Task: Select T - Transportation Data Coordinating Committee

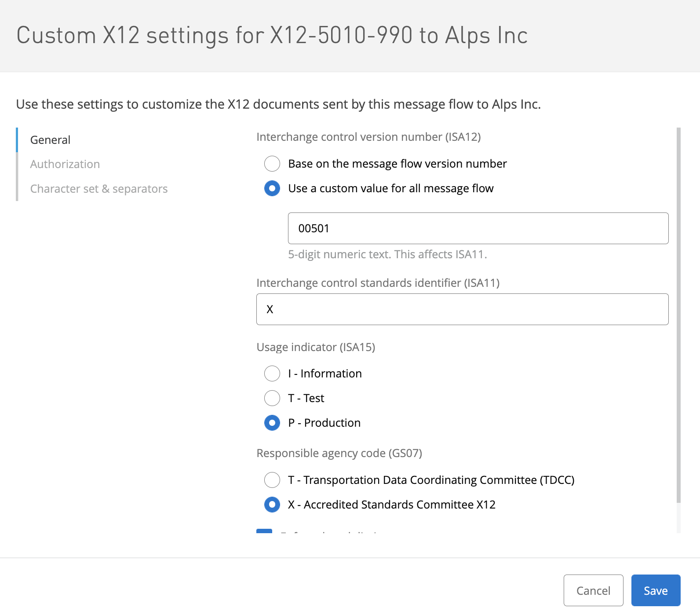Action: 272,480
